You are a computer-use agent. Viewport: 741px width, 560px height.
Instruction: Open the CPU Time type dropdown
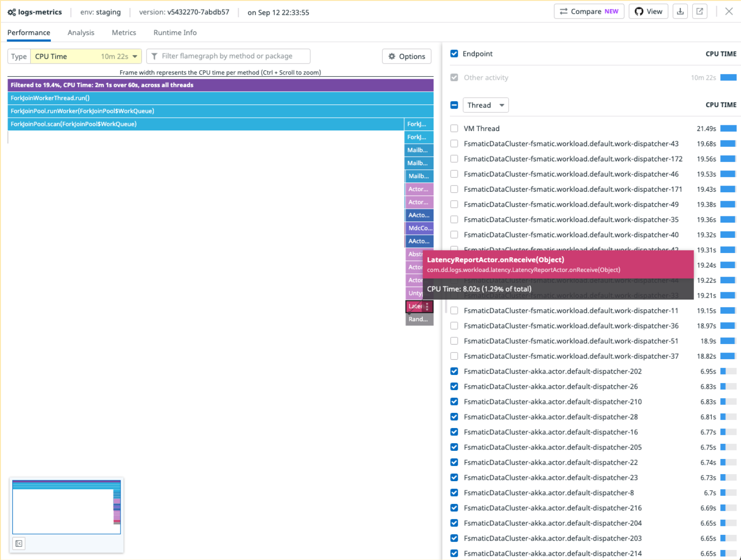(85, 56)
